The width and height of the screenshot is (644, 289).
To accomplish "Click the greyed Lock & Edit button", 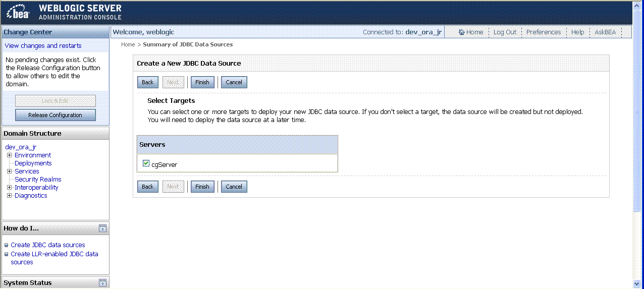I will (x=56, y=101).
